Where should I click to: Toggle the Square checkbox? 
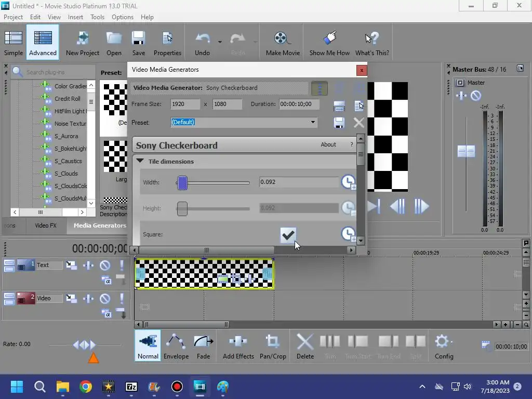click(288, 235)
